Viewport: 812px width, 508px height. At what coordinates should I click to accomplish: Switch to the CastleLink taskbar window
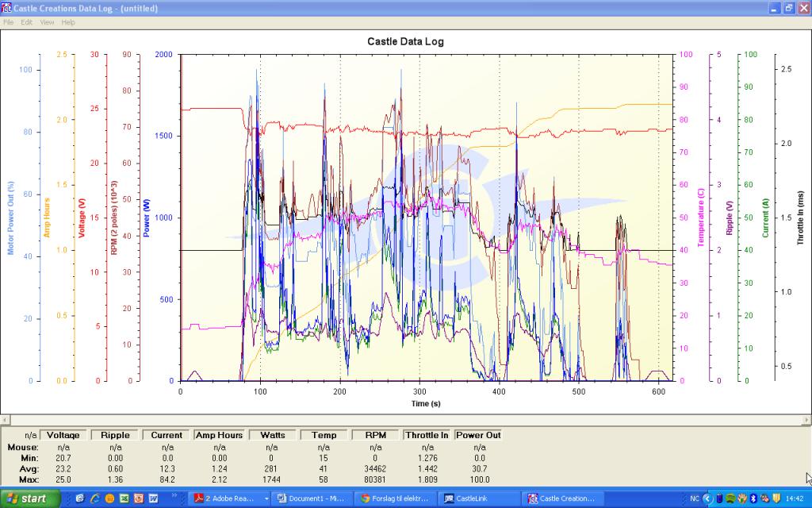click(481, 498)
